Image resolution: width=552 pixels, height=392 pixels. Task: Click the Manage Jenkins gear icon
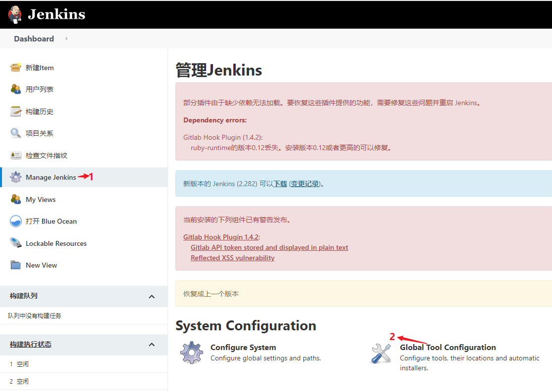point(15,177)
